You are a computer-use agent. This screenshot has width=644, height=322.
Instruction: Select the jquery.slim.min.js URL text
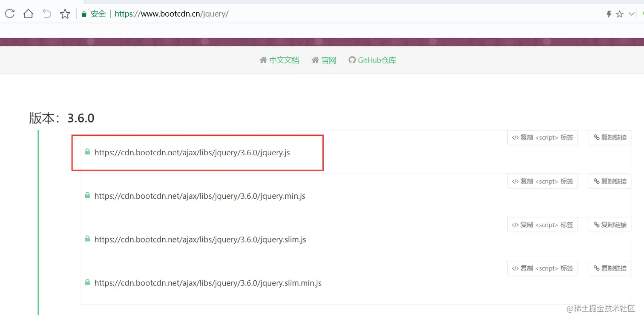pos(208,283)
